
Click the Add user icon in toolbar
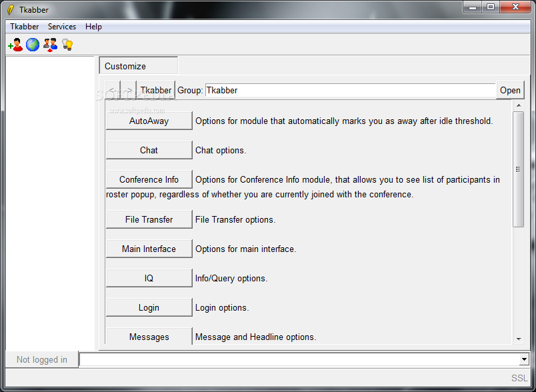(15, 45)
